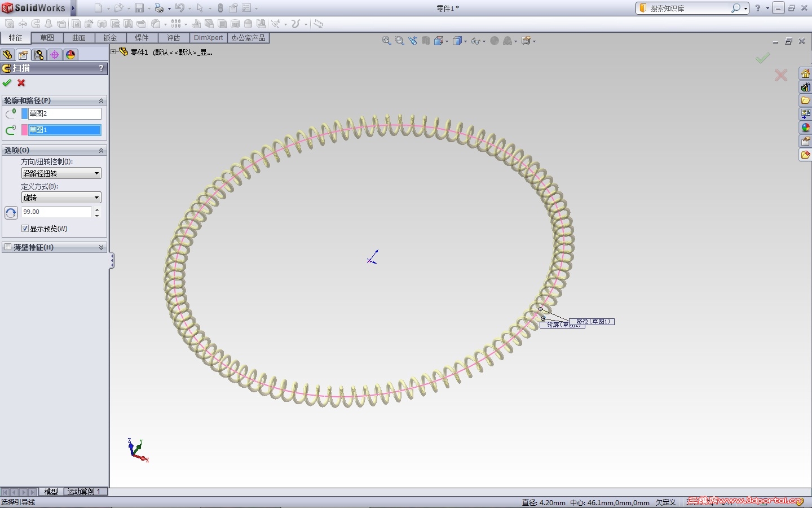Expand the 薄壁特征(H) section chevron
Viewport: 812px width, 508px height.
coord(101,247)
